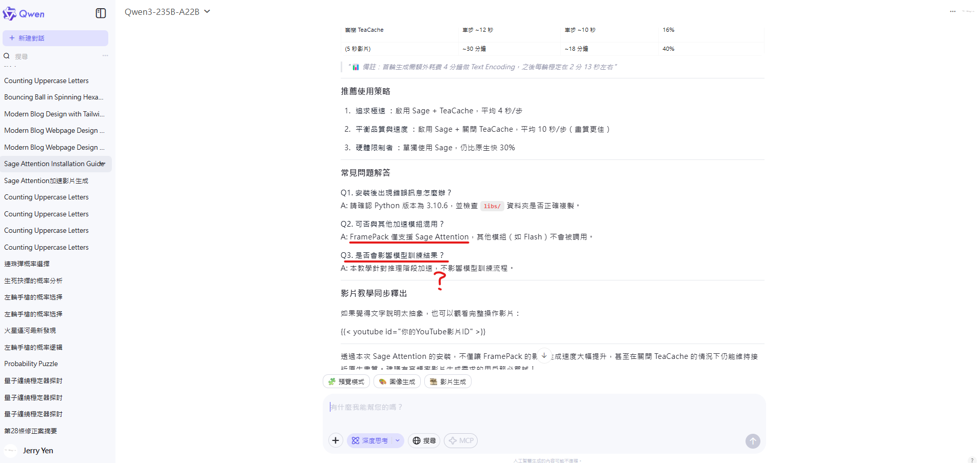Open 第28條修正案摘要 chat

(x=30, y=431)
